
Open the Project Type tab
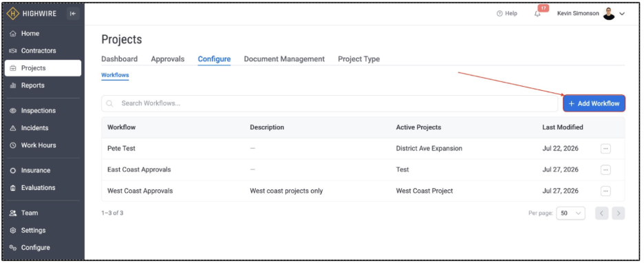coord(359,59)
